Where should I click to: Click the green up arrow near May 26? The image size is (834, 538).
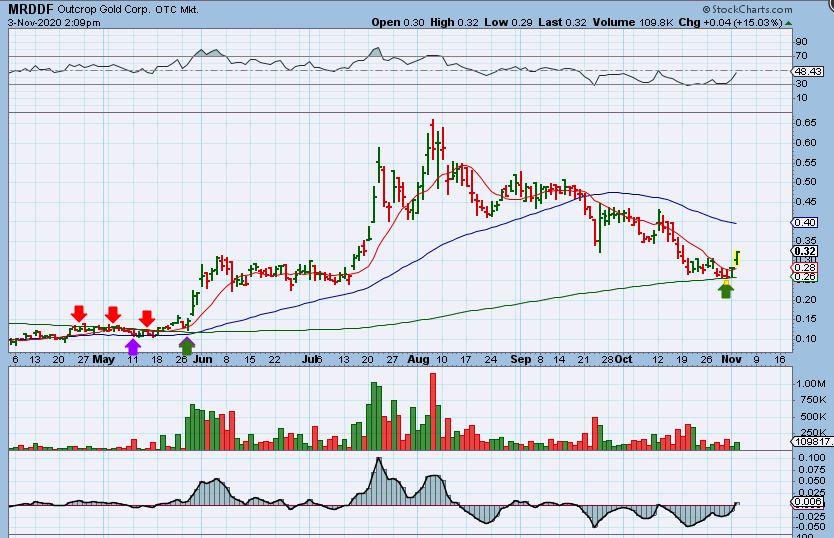coord(186,345)
